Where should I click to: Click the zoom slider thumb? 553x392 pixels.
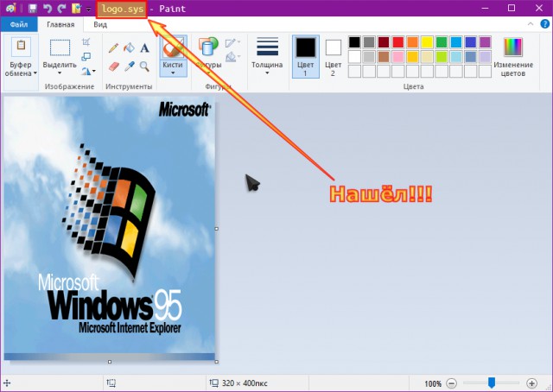[492, 383]
